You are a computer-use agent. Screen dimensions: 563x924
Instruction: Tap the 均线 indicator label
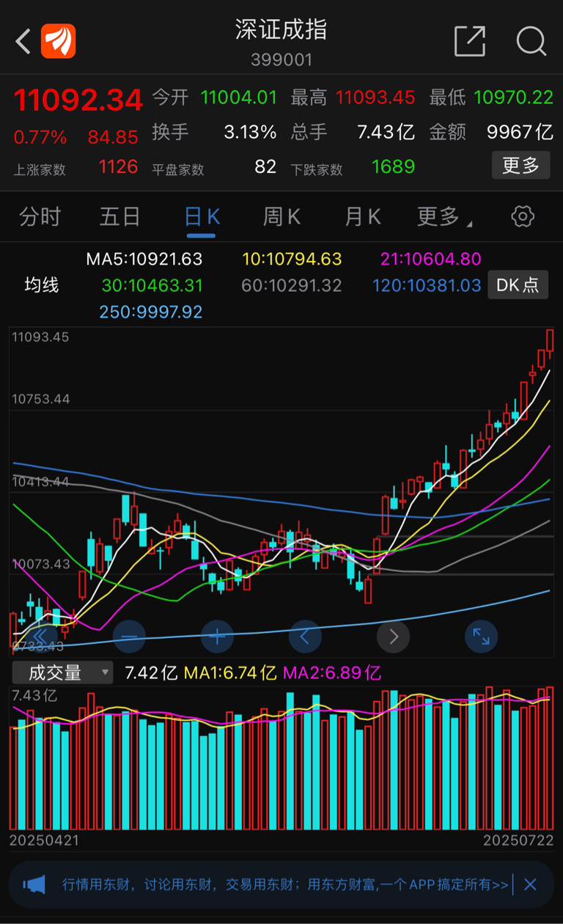coord(42,285)
